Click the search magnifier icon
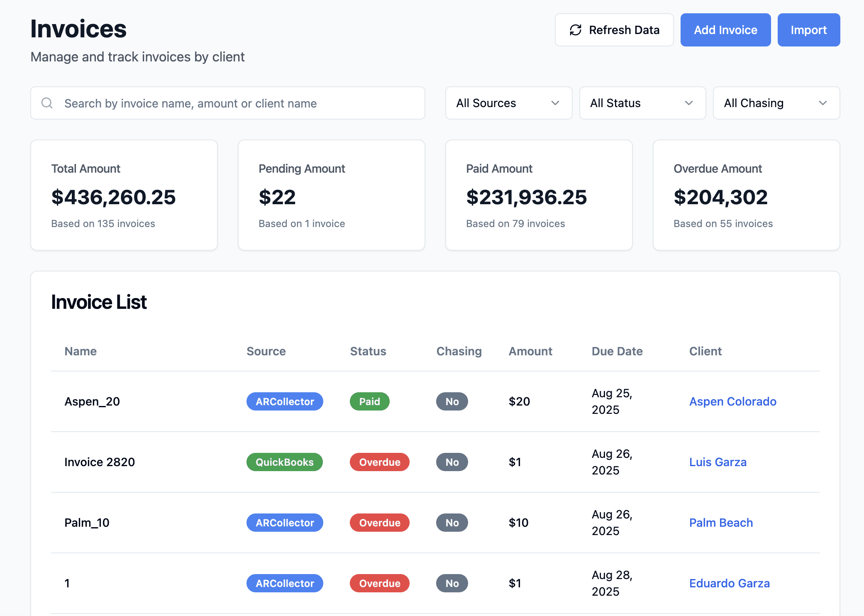This screenshot has height=616, width=864. click(x=47, y=103)
